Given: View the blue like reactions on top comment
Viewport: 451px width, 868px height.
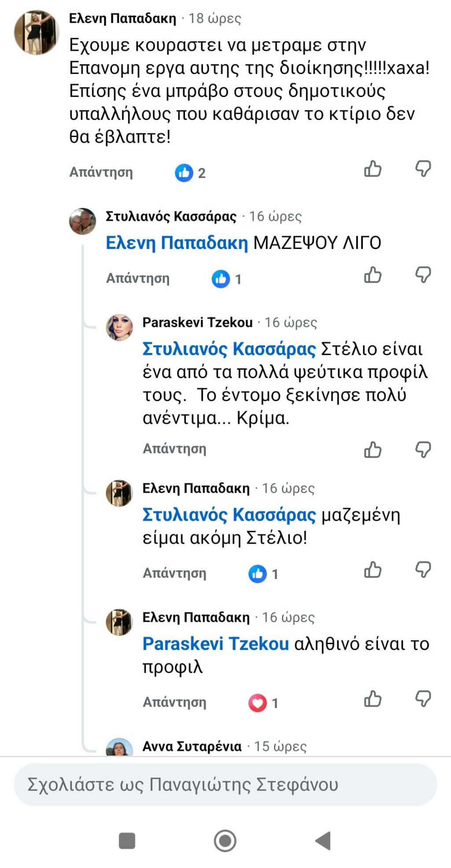Looking at the screenshot, I should click(x=190, y=173).
